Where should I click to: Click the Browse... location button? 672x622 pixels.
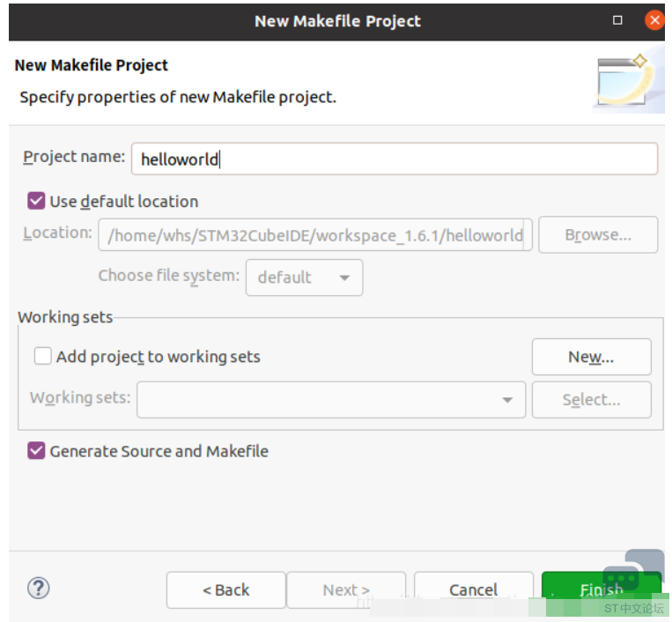598,235
